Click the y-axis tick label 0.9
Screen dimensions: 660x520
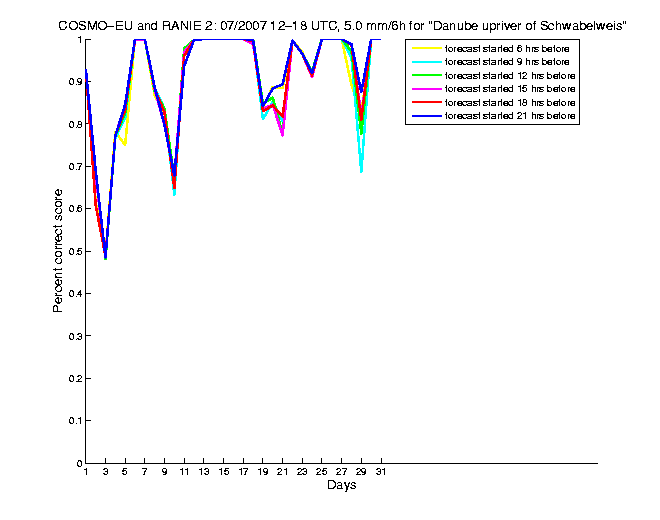(75, 82)
